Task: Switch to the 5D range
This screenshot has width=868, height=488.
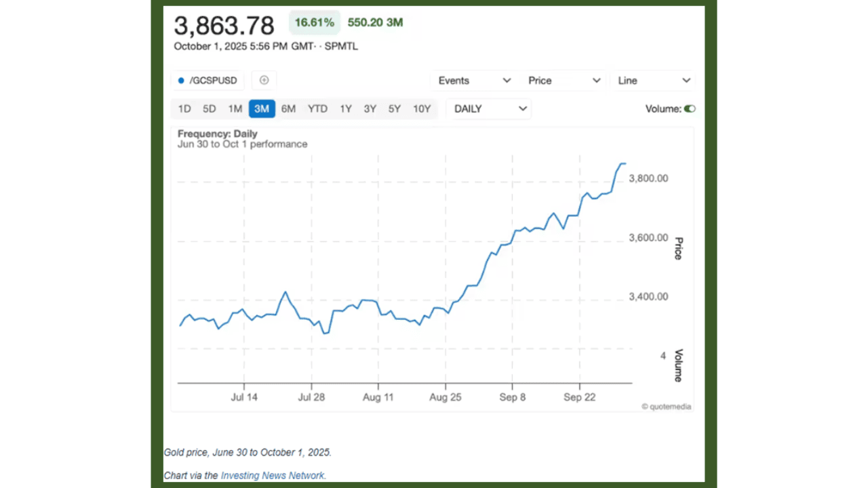Action: click(x=209, y=108)
